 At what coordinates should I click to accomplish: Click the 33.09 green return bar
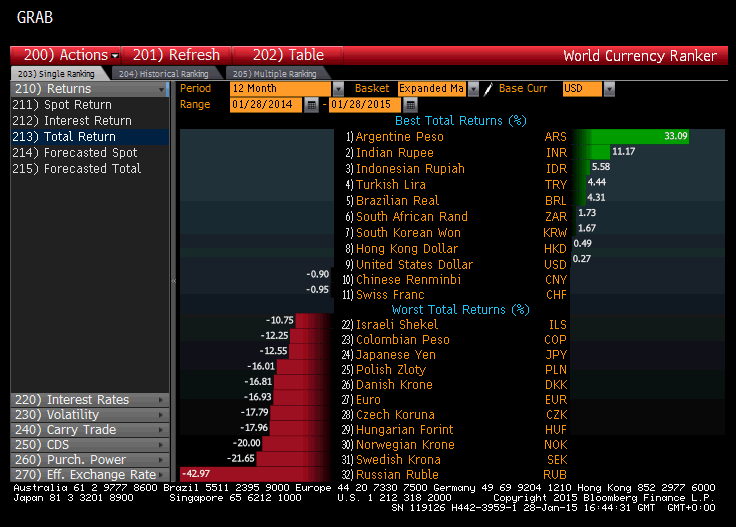pos(630,137)
